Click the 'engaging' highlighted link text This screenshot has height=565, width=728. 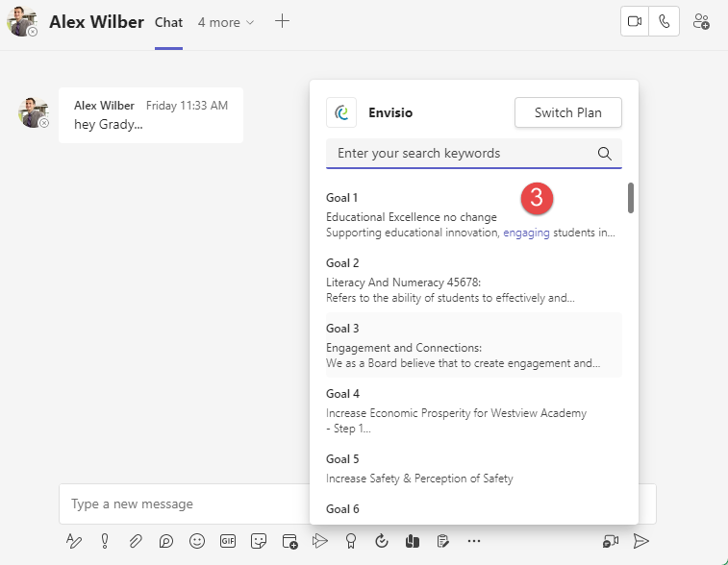click(x=526, y=233)
